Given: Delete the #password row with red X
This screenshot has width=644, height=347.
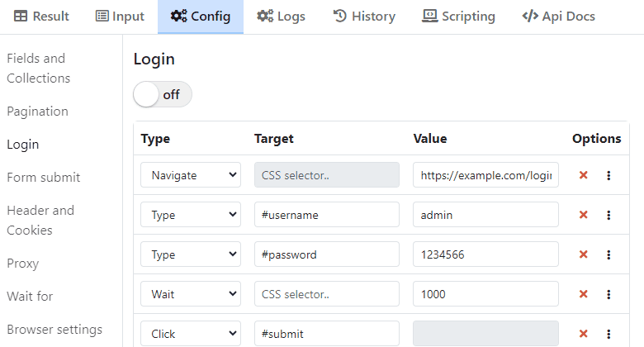Looking at the screenshot, I should (x=583, y=254).
